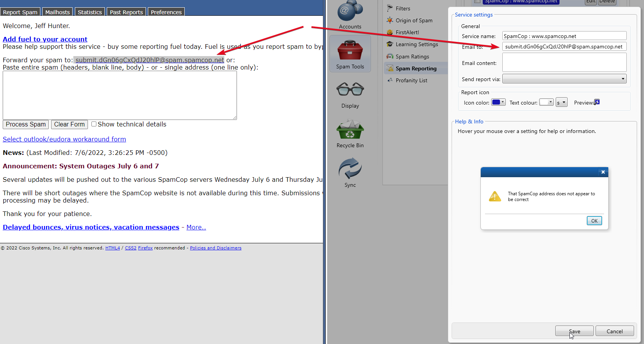Open the Display glasses section
The width and height of the screenshot is (644, 344).
pyautogui.click(x=350, y=95)
